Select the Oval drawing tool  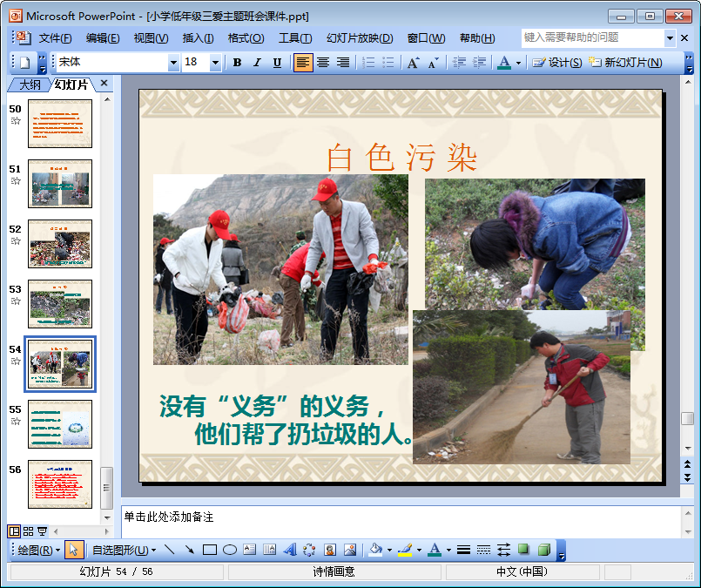point(230,550)
